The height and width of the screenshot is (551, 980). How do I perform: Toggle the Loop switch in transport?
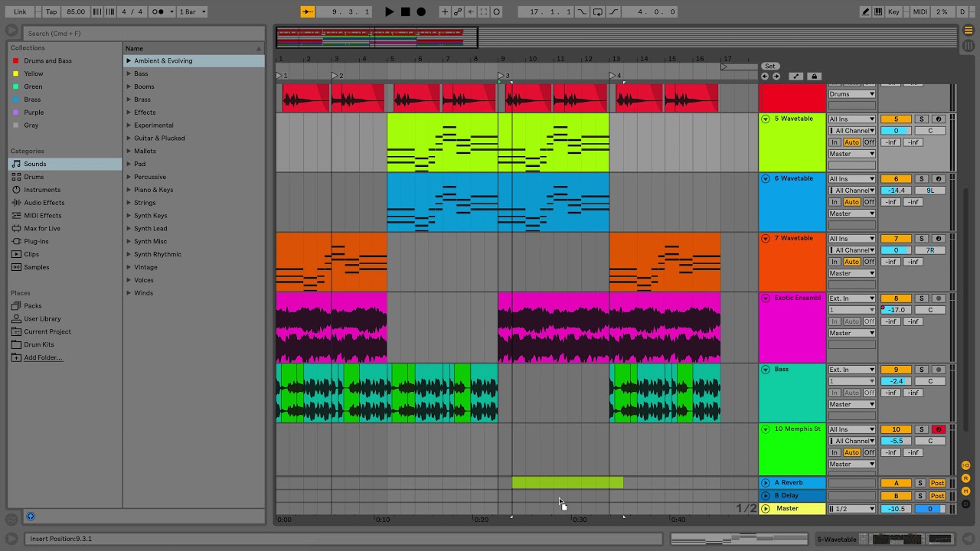(x=598, y=11)
